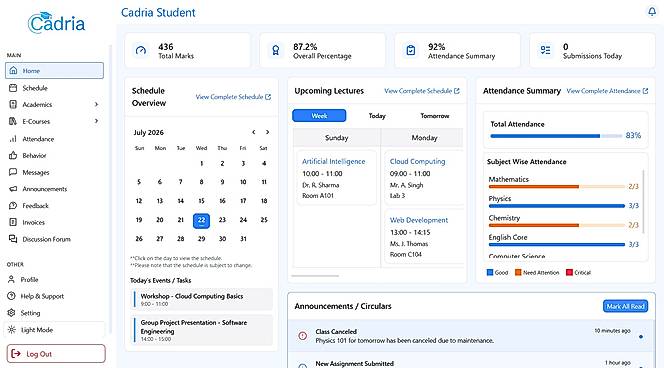The height and width of the screenshot is (368, 664).
Task: Select July 15 in the calendar
Action: point(201,201)
